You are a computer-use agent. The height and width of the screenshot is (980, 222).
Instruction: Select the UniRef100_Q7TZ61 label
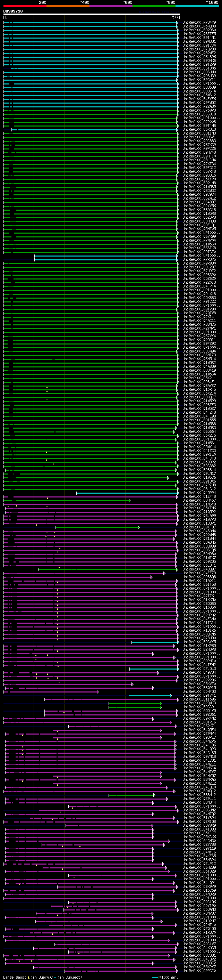click(199, 596)
